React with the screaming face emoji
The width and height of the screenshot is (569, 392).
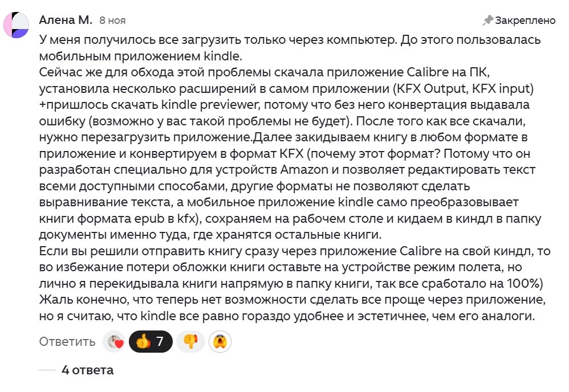(x=220, y=342)
